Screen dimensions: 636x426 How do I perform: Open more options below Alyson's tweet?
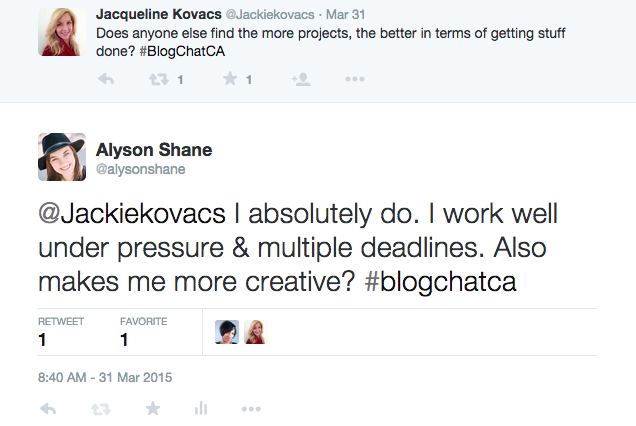point(251,409)
